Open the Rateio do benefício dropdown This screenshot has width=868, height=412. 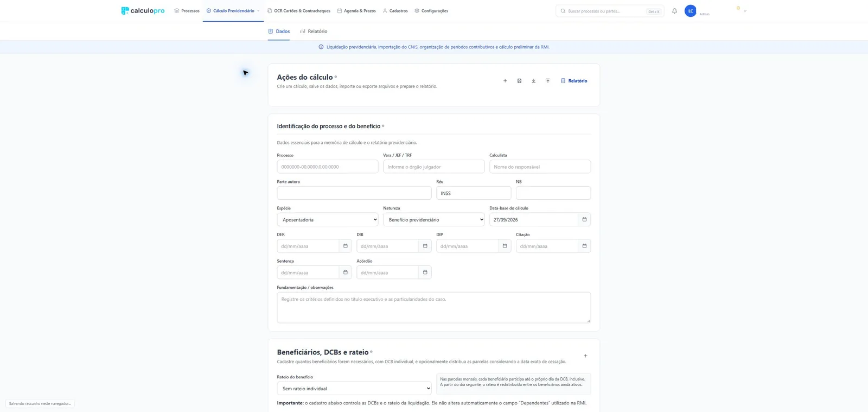pos(354,389)
